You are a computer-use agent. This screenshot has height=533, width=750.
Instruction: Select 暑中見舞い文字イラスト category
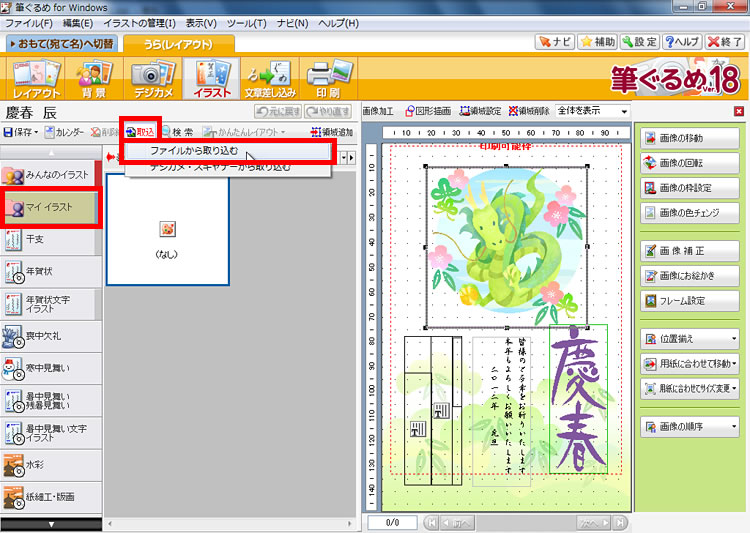51,433
